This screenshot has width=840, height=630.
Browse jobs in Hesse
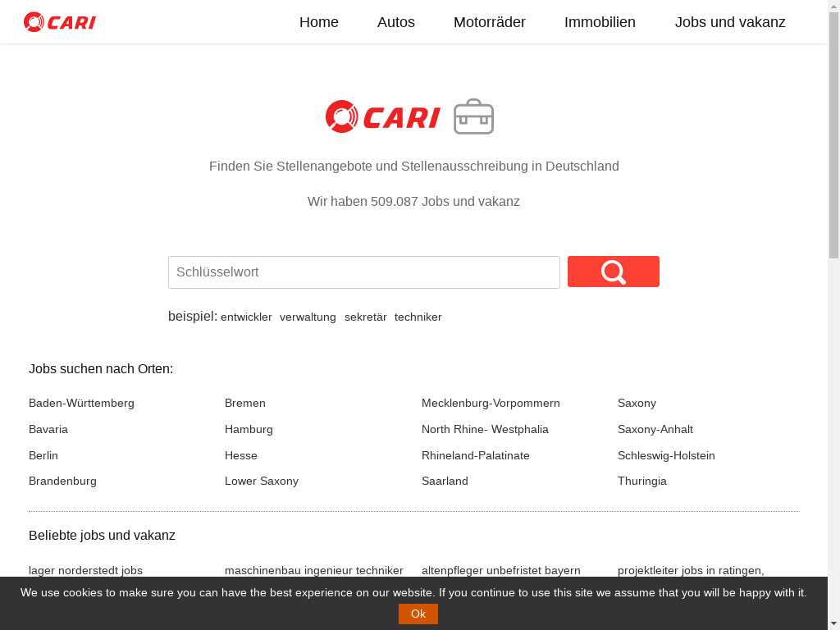pyautogui.click(x=241, y=455)
